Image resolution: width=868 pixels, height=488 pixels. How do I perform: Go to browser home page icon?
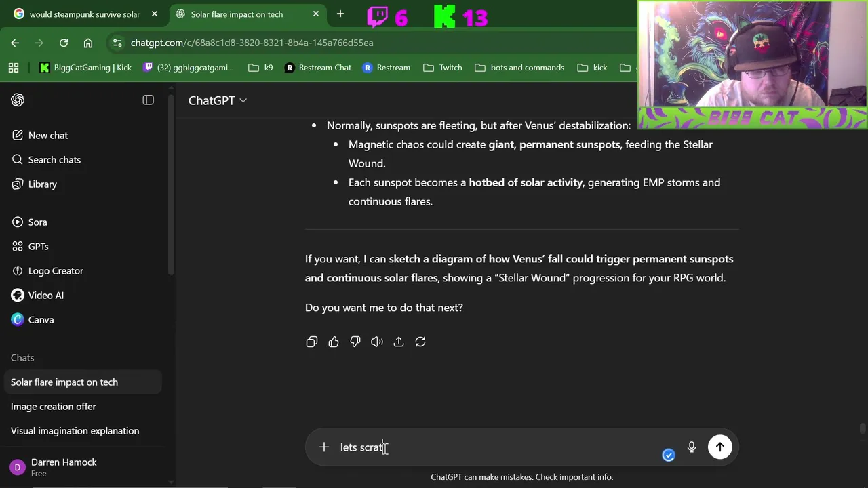[88, 43]
